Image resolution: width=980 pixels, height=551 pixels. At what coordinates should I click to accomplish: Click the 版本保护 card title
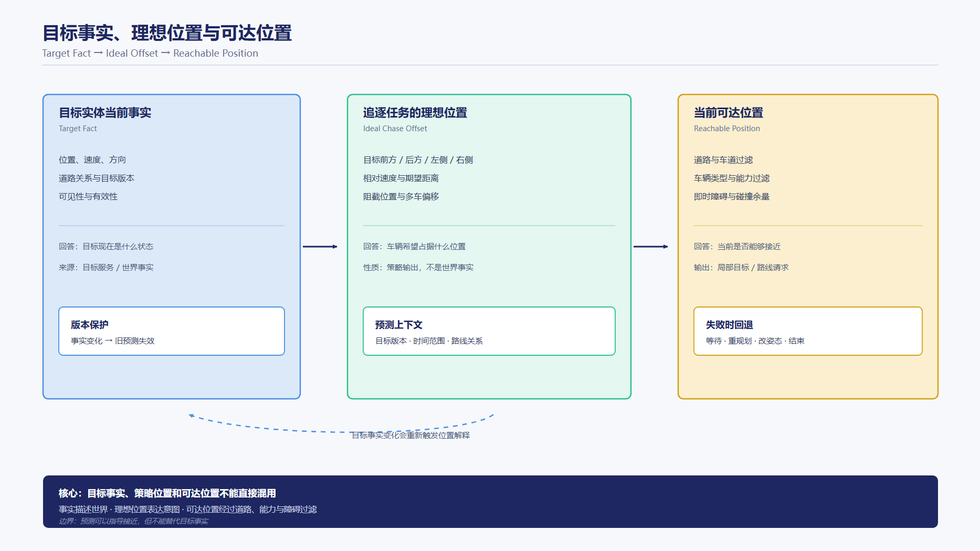tap(90, 325)
